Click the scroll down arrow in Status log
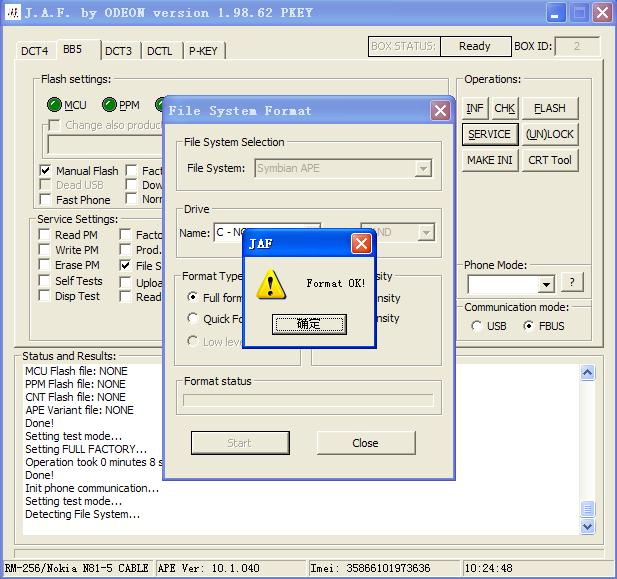The width and height of the screenshot is (617, 579). 587,526
